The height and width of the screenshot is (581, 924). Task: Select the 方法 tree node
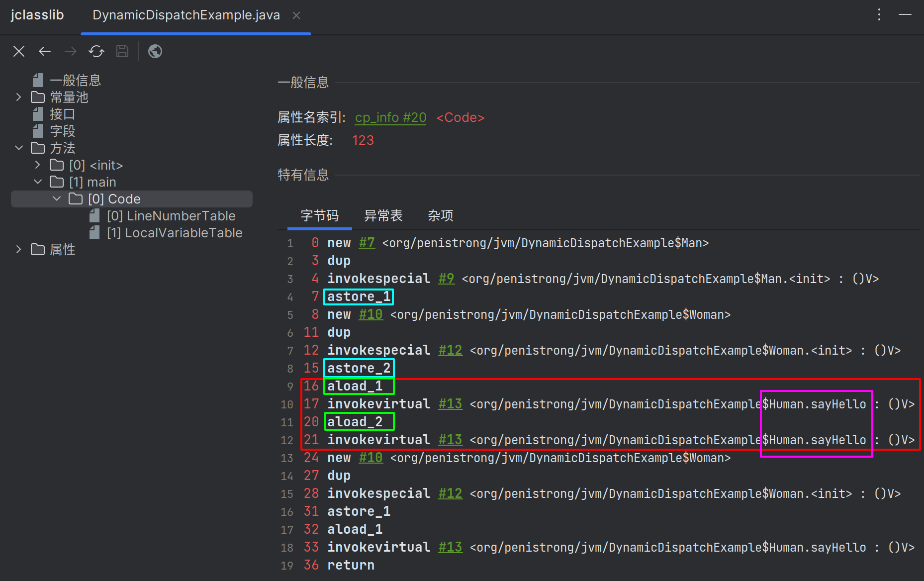click(x=63, y=148)
